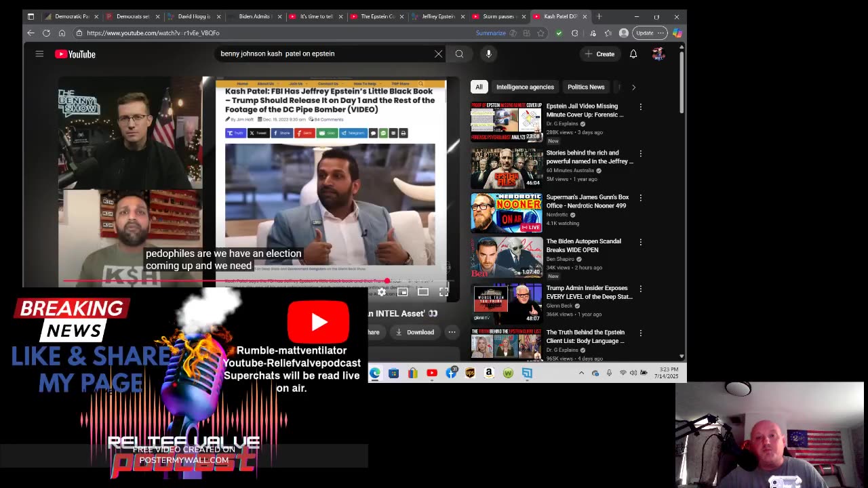The width and height of the screenshot is (868, 488).
Task: Open the YouTube hamburger guide menu
Action: (x=39, y=54)
